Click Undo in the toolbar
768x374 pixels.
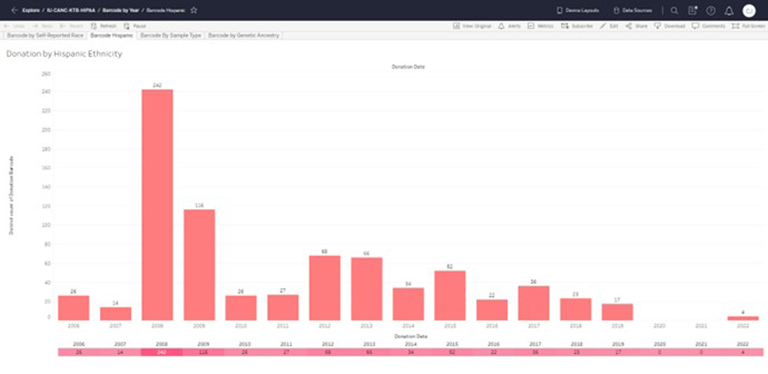coord(14,26)
